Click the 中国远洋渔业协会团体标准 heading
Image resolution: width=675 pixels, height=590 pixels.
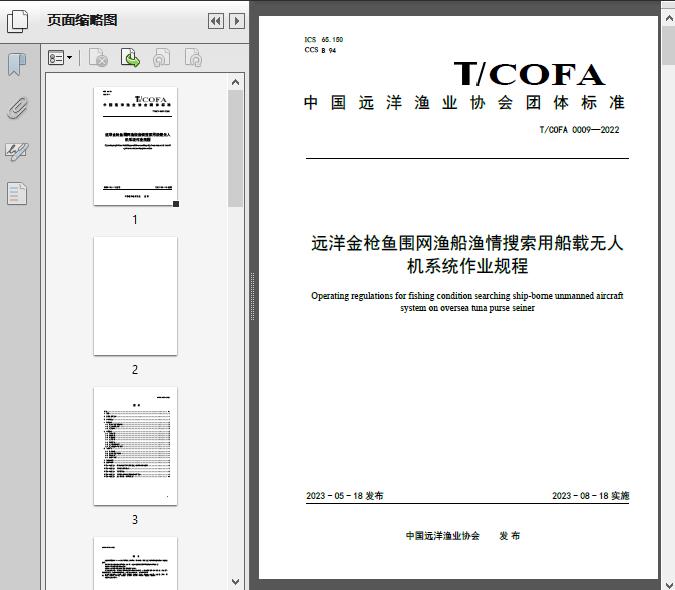coord(464,103)
